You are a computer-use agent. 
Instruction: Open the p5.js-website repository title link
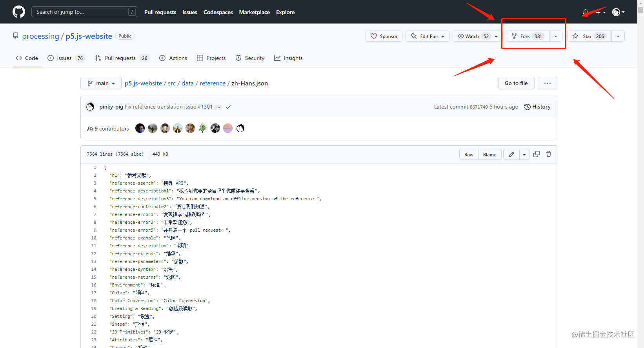[x=89, y=36]
